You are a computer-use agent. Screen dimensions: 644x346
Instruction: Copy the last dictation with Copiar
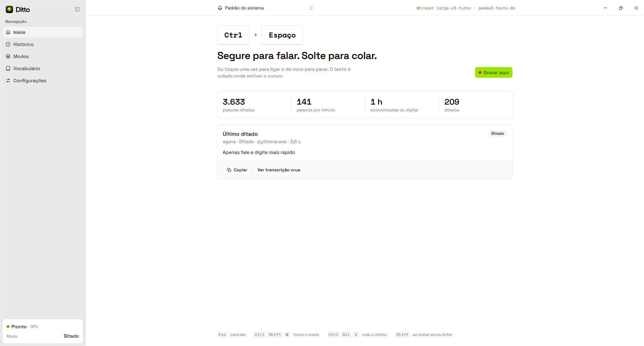click(237, 170)
